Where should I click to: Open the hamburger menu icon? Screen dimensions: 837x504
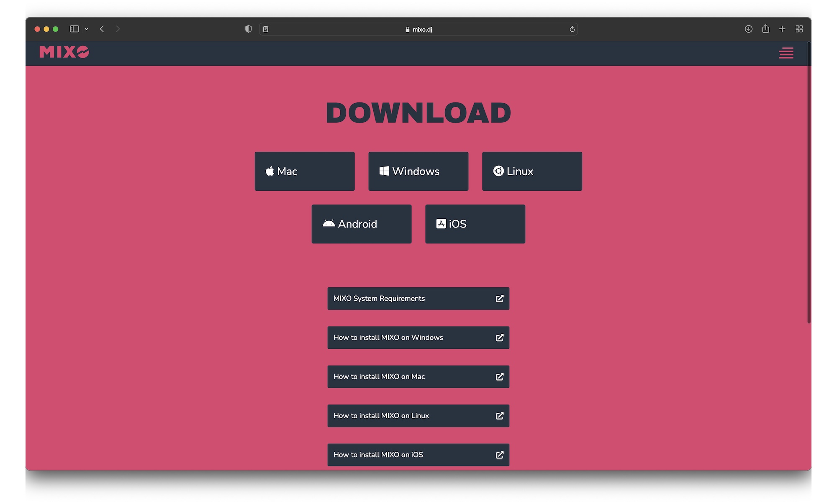coord(786,53)
